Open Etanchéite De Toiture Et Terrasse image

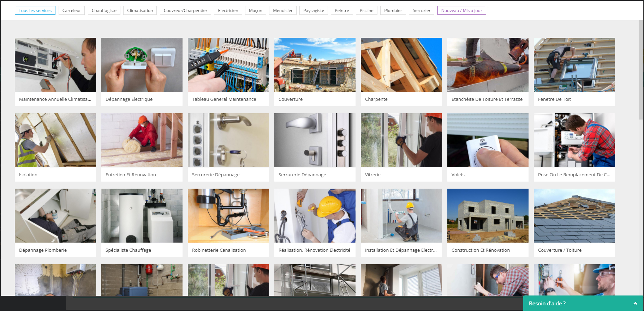click(488, 65)
